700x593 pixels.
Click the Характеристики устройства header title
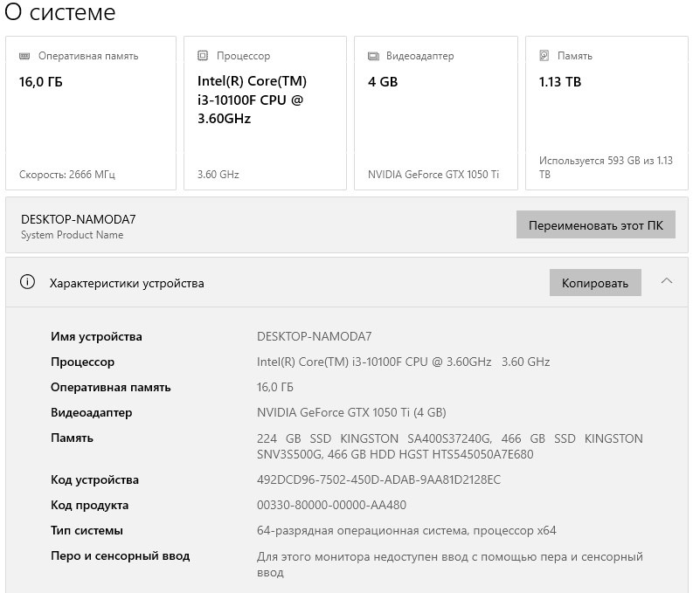pos(127,283)
